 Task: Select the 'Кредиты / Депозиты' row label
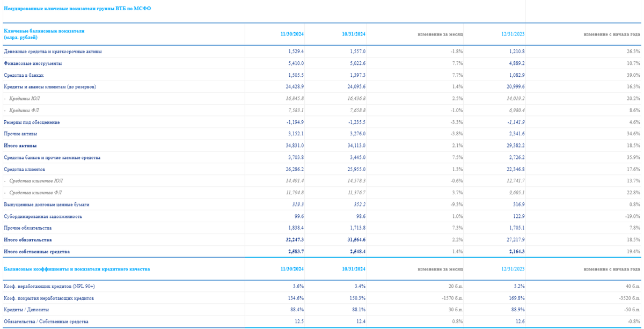tap(26, 310)
